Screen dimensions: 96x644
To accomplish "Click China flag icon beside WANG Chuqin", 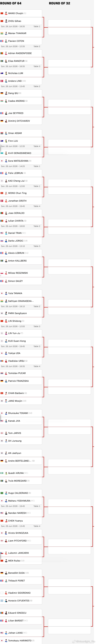I will pyautogui.click(x=2, y=13).
